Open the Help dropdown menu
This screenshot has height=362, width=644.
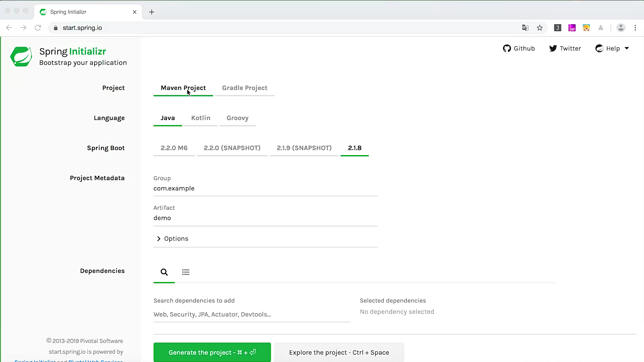[x=612, y=48]
